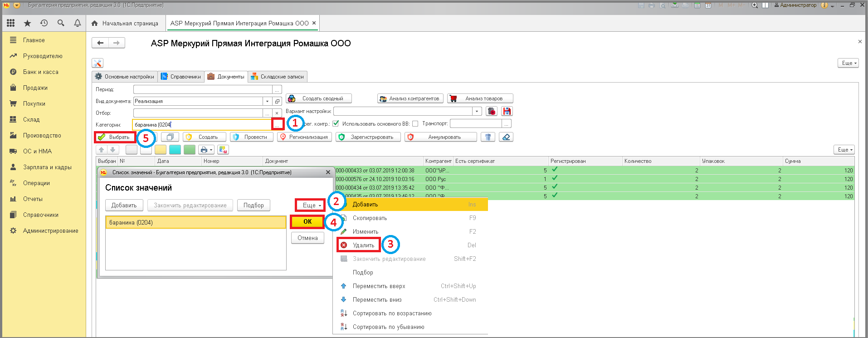Screen dimensions: 868x338
Task: Click the color palette icon beside the printer
Action: point(223,149)
